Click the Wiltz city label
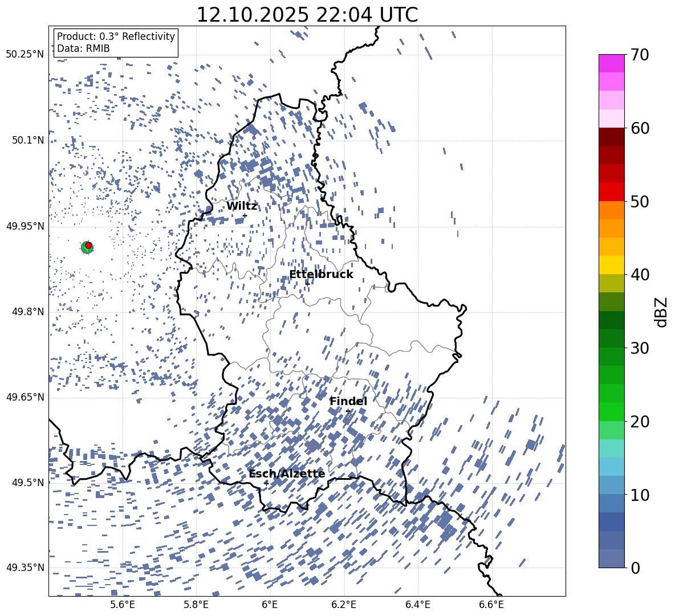 point(242,206)
